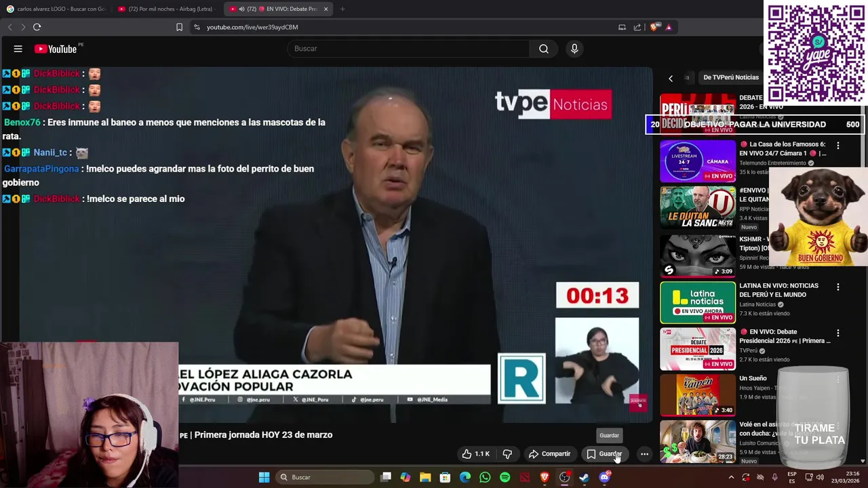Open Discord from the taskbar
868x488 pixels.
click(604, 477)
